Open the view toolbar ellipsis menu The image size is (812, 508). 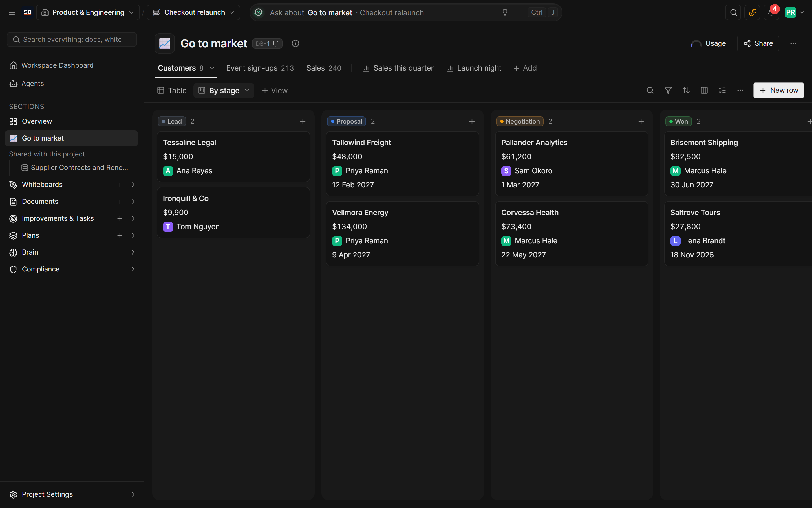(x=740, y=90)
